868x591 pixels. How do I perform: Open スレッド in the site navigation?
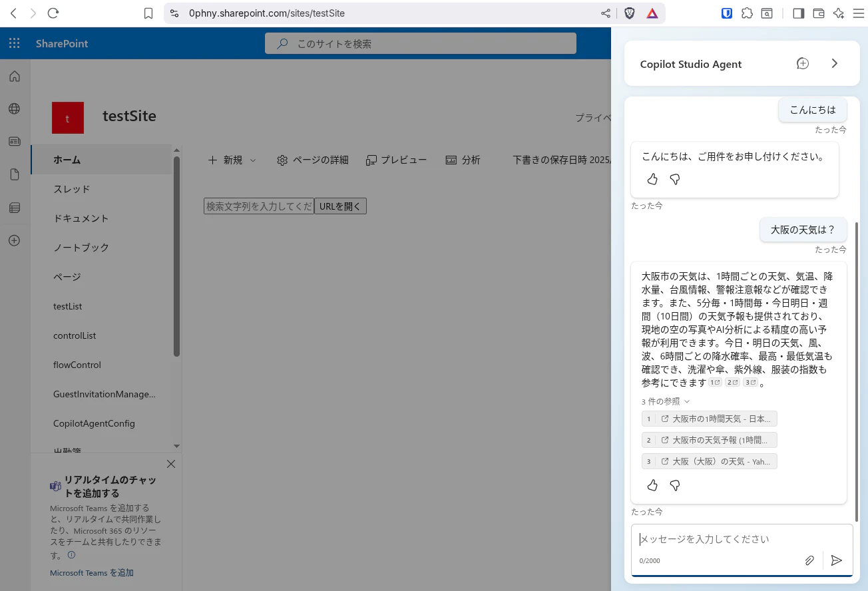point(101,189)
